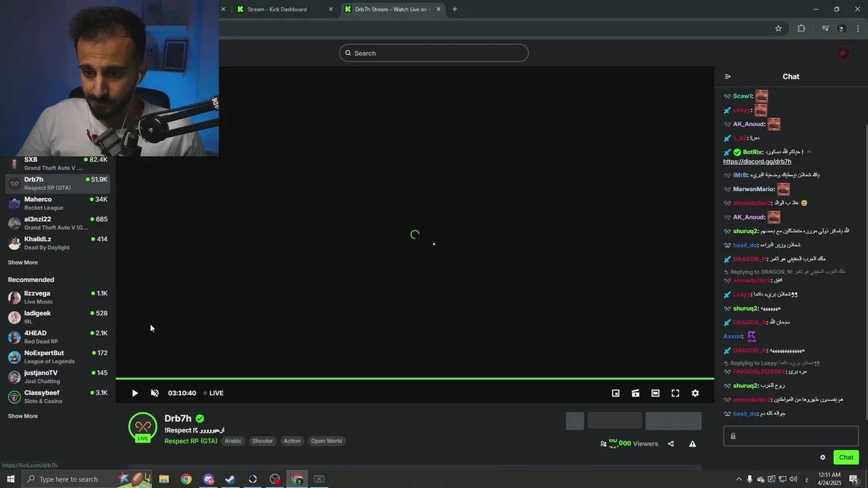Open Respect RP (GTA) category link
The width and height of the screenshot is (868, 488).
pyautogui.click(x=191, y=441)
